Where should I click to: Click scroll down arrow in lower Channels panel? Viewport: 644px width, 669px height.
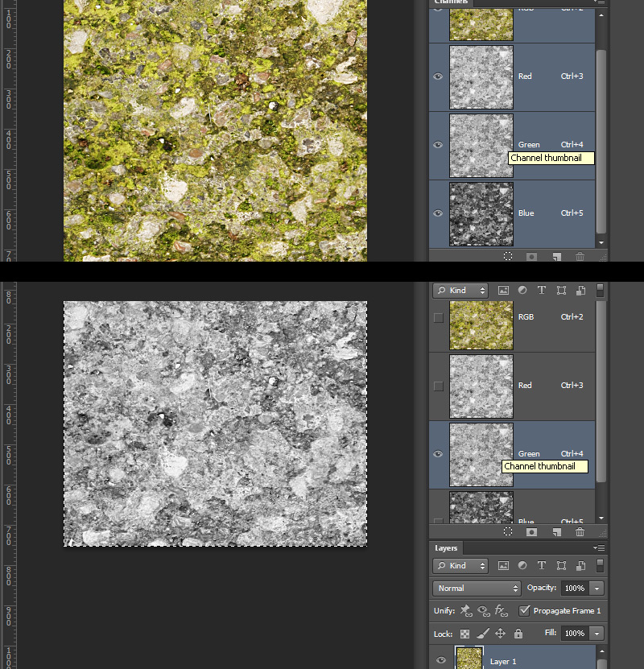601,518
